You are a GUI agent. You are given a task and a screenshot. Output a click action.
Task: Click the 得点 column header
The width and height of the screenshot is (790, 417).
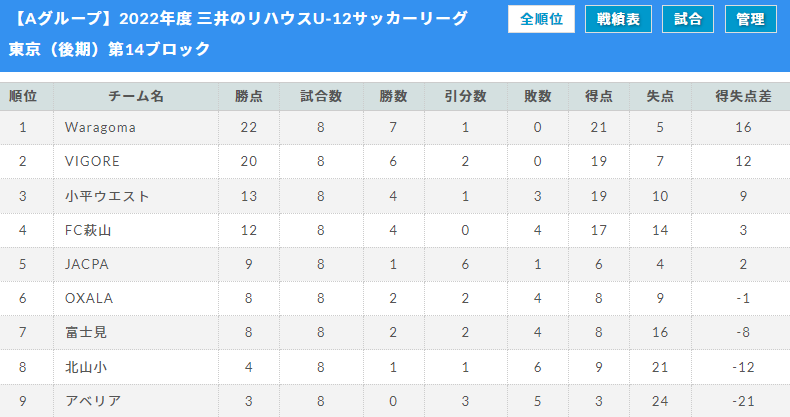pos(599,97)
